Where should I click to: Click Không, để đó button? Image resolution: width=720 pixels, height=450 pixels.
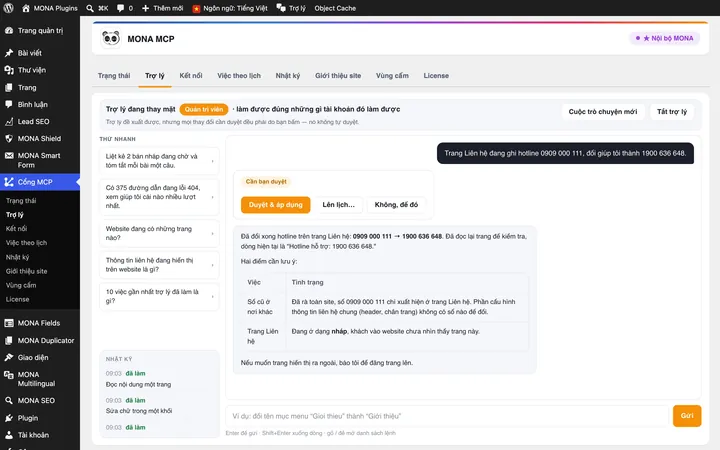coord(396,205)
